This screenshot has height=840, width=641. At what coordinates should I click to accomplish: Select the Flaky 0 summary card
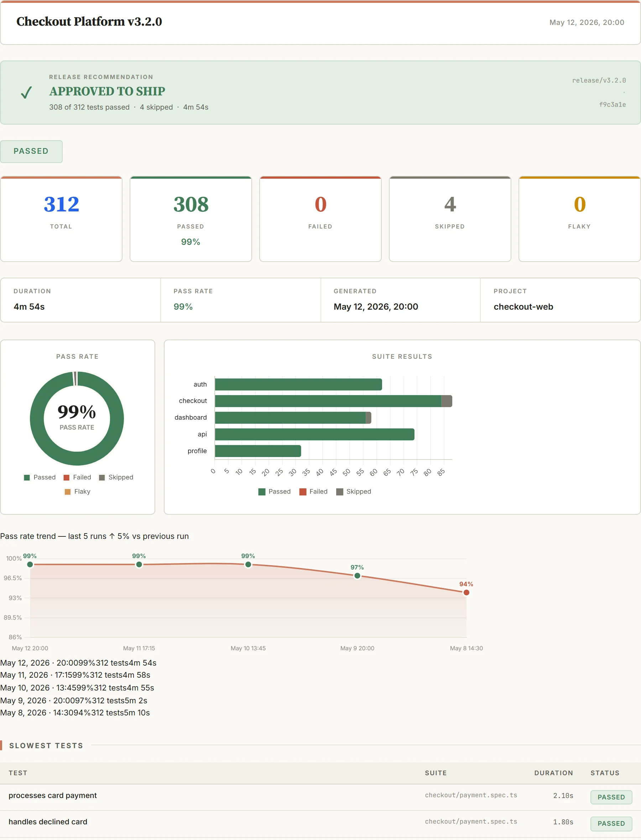(580, 219)
